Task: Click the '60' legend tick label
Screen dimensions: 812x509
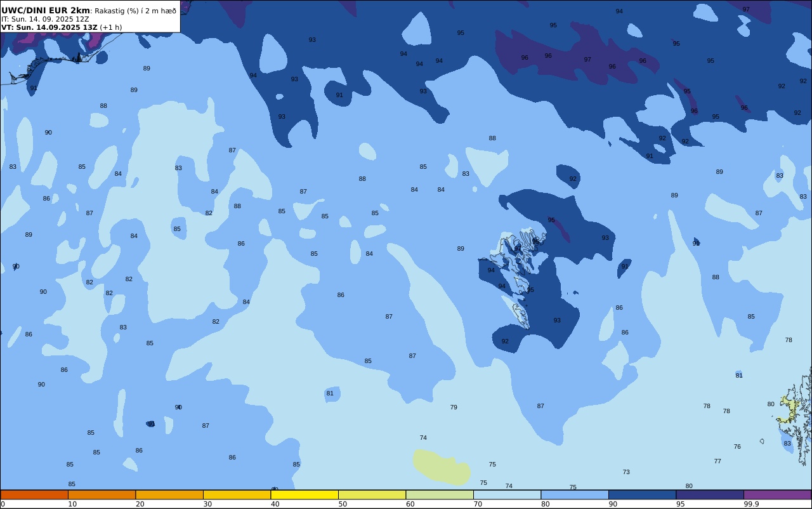Action: [x=410, y=504]
